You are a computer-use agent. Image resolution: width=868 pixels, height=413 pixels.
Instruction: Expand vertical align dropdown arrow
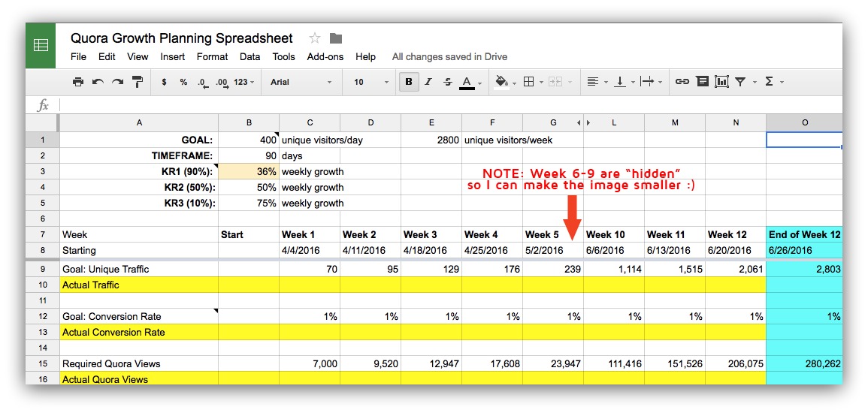coord(632,83)
